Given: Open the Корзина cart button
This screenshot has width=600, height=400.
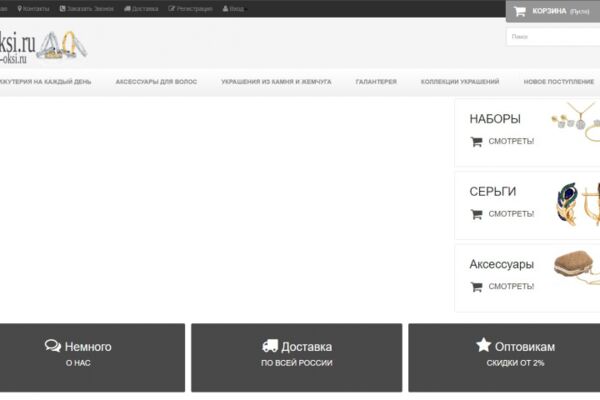Looking at the screenshot, I should (x=553, y=11).
